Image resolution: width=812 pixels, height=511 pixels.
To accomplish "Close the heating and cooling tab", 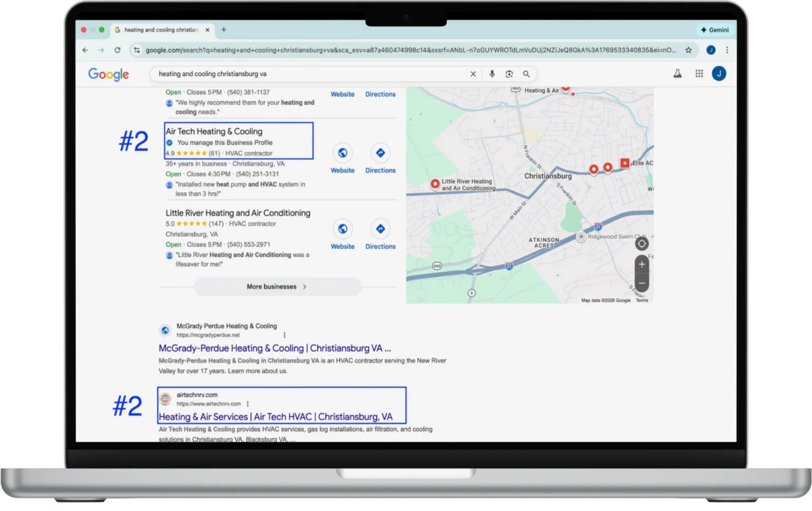I will [x=208, y=30].
